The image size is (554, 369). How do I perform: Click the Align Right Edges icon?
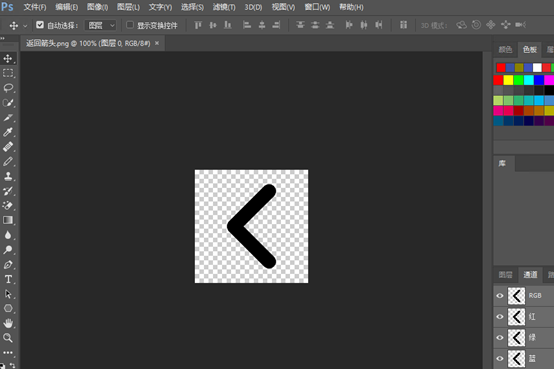(x=276, y=25)
